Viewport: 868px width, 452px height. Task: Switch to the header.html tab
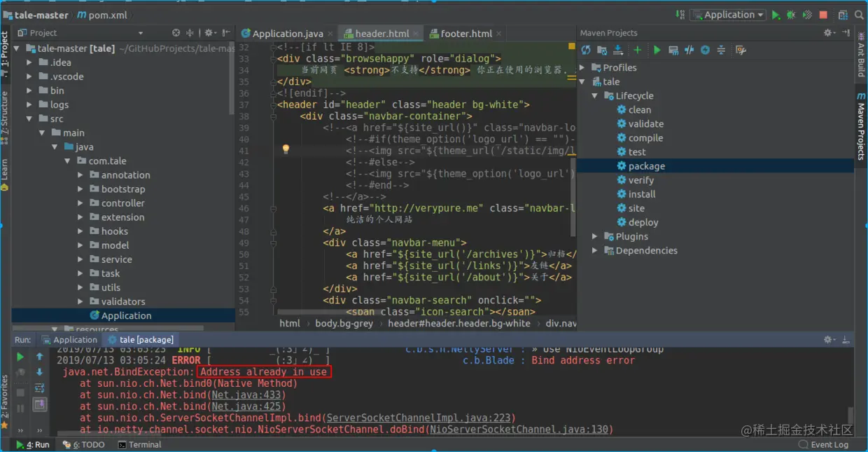tap(381, 33)
